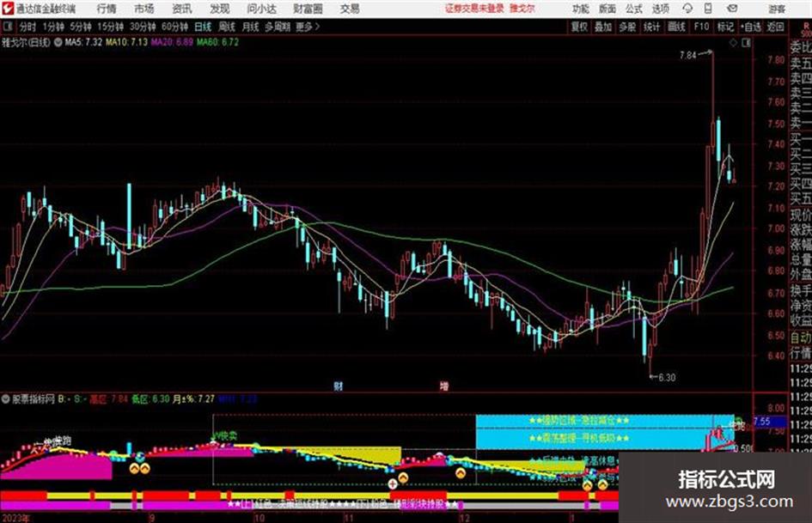Switch to 分时 period

click(x=27, y=27)
